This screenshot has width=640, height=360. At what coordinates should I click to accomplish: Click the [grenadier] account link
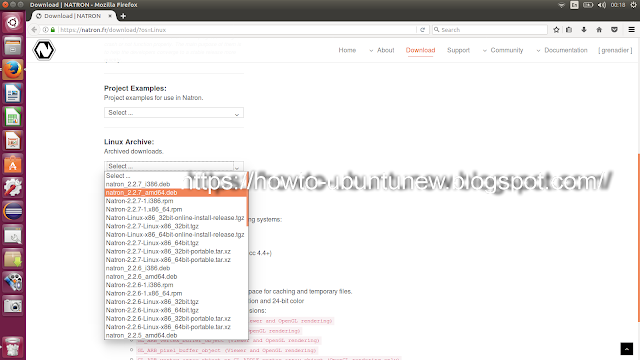[x=615, y=50]
